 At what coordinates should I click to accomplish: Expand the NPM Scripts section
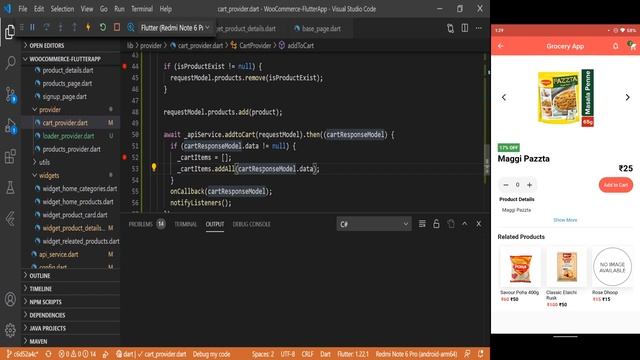point(71,302)
